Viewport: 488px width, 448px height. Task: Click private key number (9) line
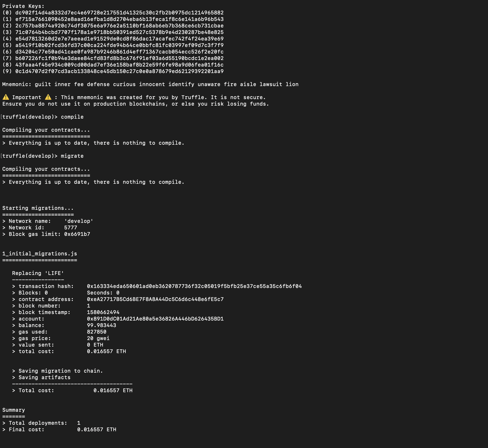(x=113, y=71)
